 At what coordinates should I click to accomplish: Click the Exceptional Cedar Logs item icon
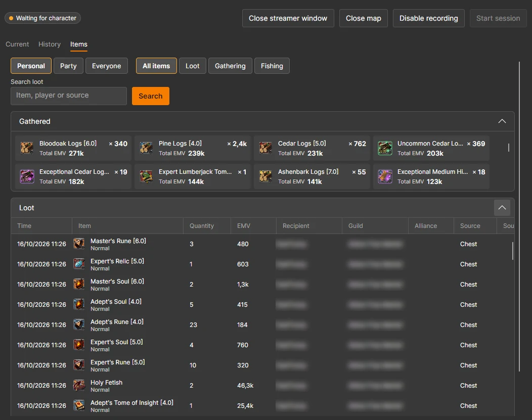[27, 176]
